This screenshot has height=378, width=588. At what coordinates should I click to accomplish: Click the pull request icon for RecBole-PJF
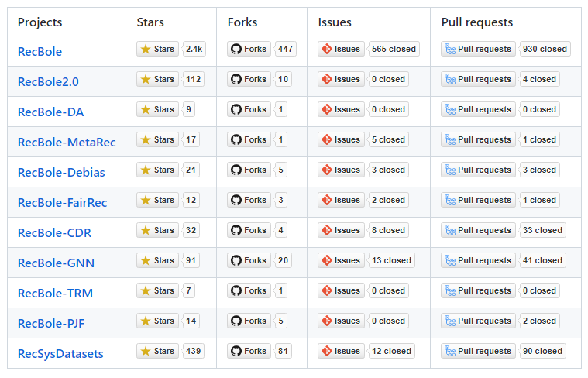point(449,321)
